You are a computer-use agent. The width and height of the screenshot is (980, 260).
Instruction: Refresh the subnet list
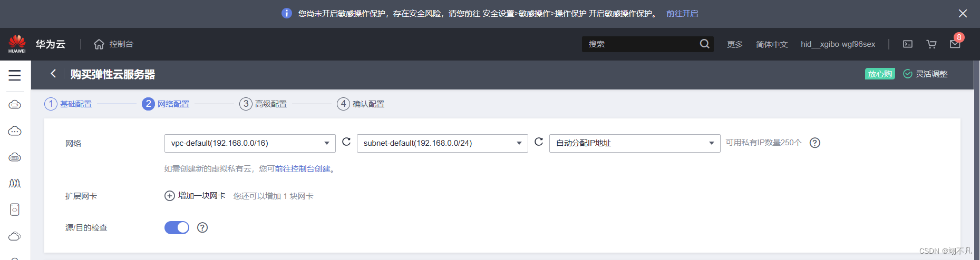tap(539, 142)
